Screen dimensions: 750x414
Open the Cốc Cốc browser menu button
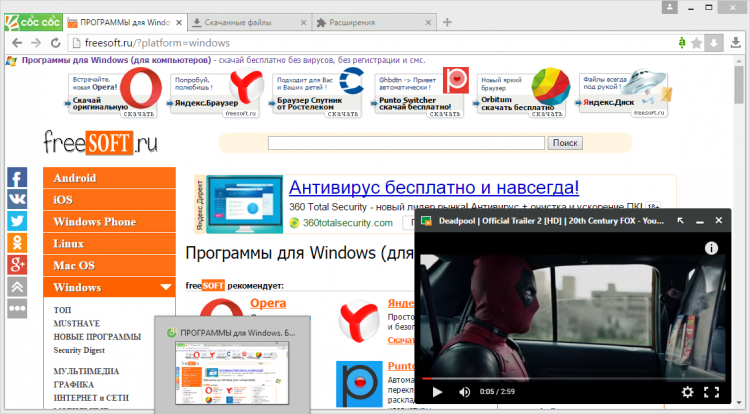click(33, 22)
